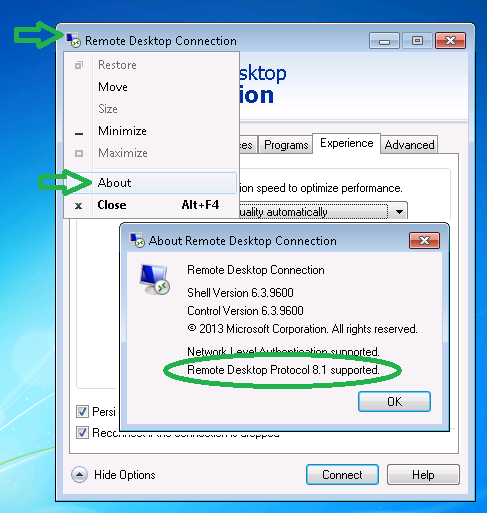Confirm the About dialog with OK

394,402
